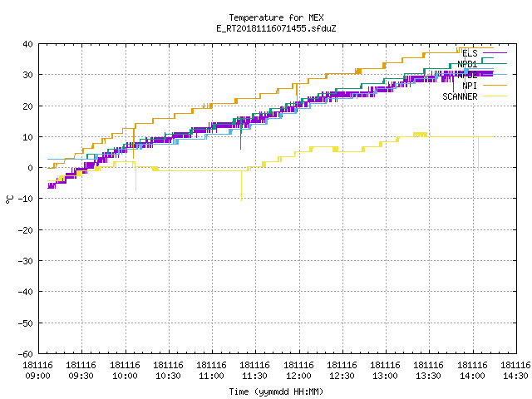Click the y-axis value -10
Screen dimensions: 532x399
click(26, 199)
